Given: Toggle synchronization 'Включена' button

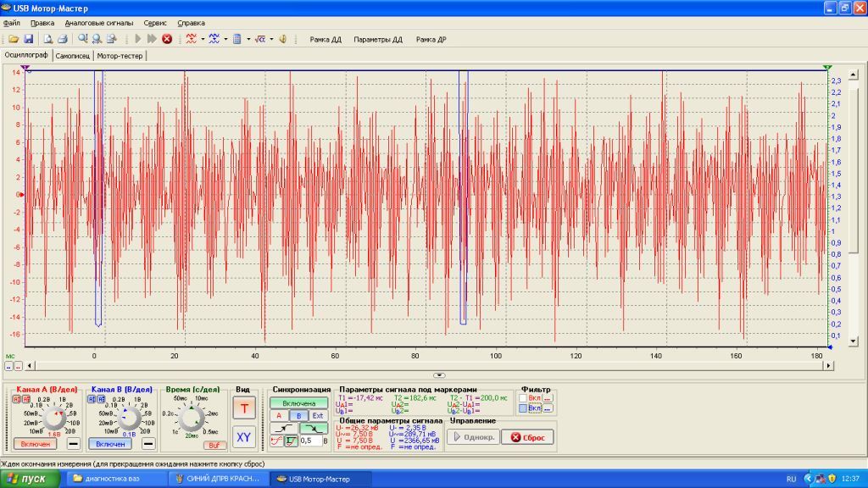Looking at the screenshot, I should pos(299,403).
